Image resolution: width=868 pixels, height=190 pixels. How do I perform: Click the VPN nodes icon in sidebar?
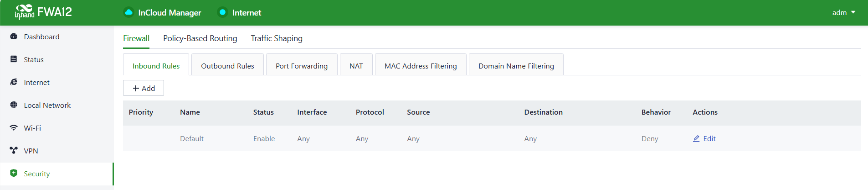pos(14,151)
